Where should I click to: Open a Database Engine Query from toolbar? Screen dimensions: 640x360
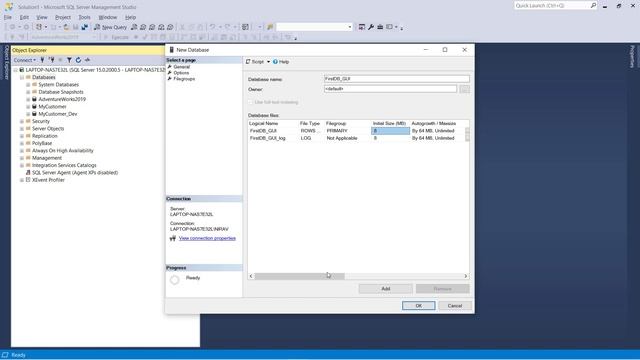click(134, 27)
